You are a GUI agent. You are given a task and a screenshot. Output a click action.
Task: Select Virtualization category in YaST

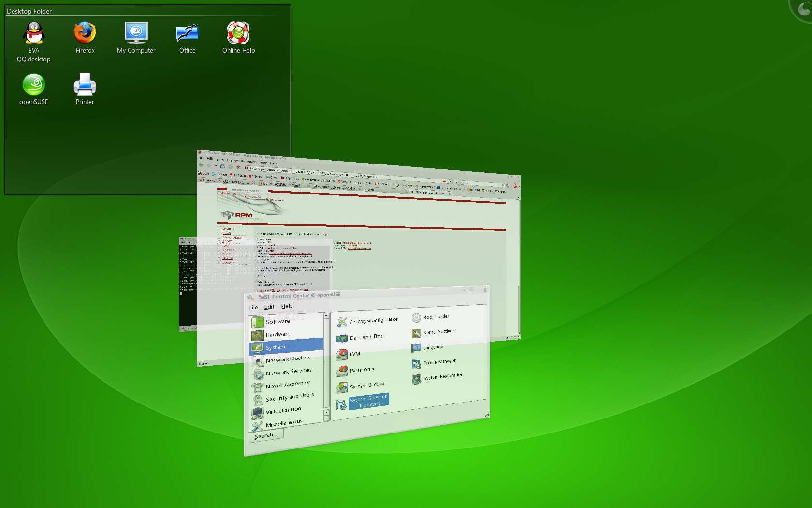[286, 411]
